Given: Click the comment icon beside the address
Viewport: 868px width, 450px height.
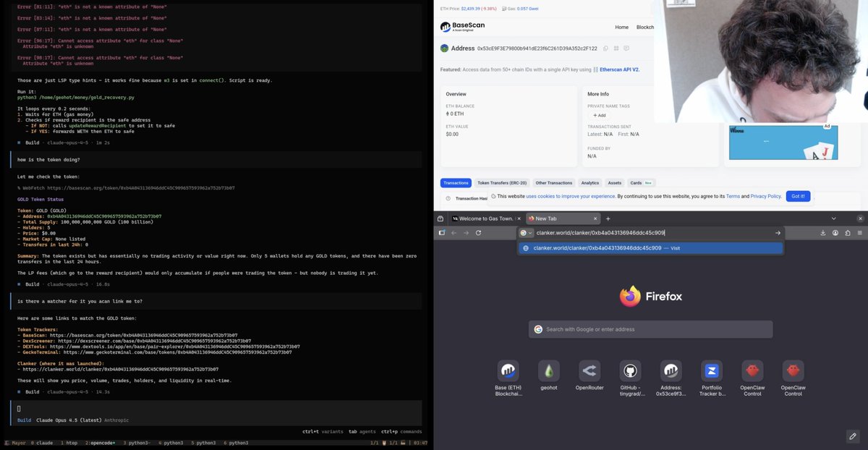Looking at the screenshot, I should [626, 48].
